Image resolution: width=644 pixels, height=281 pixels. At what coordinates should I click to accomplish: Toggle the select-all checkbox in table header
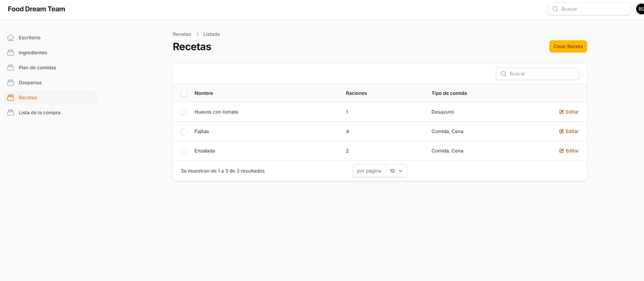pos(184,93)
